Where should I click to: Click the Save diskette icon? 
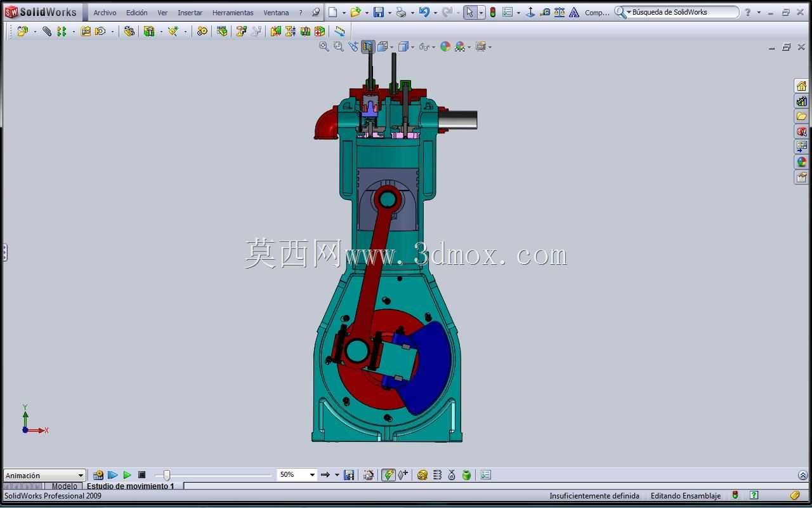(x=378, y=12)
